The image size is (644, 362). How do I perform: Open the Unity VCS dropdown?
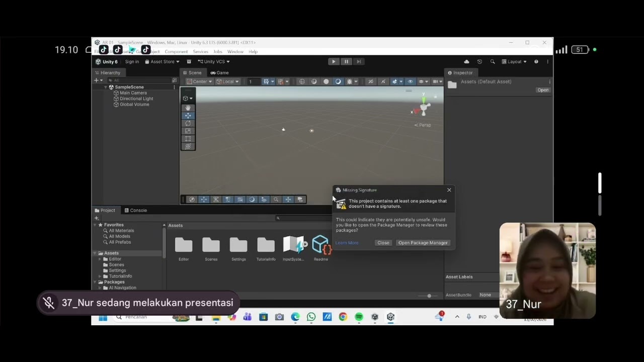[x=214, y=61]
